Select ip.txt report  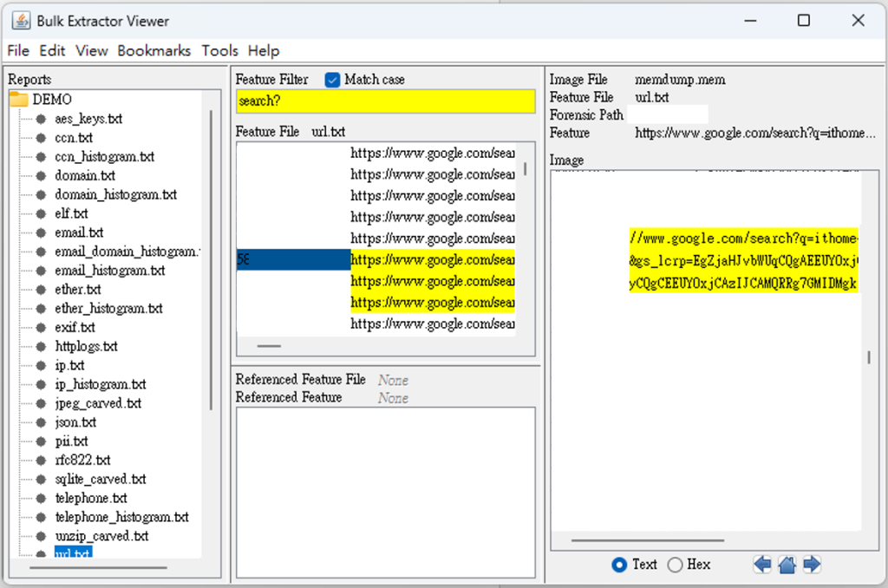69,365
